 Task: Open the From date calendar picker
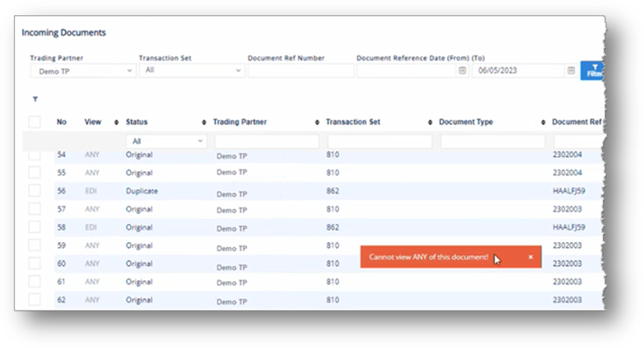point(462,71)
